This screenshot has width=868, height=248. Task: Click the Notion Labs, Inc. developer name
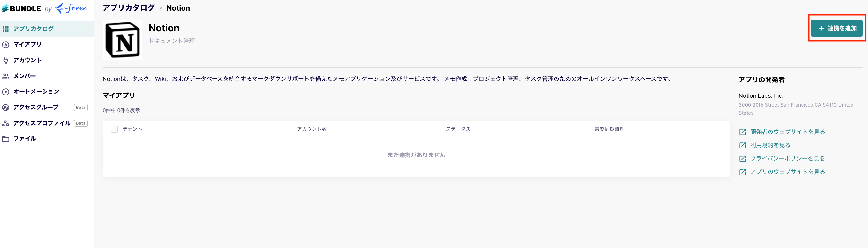pyautogui.click(x=761, y=96)
